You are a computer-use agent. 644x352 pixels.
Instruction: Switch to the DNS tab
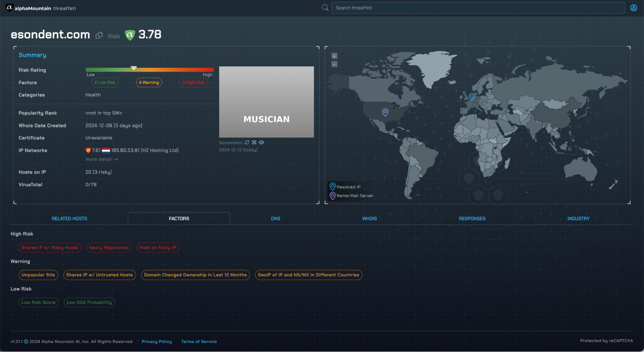click(x=275, y=219)
